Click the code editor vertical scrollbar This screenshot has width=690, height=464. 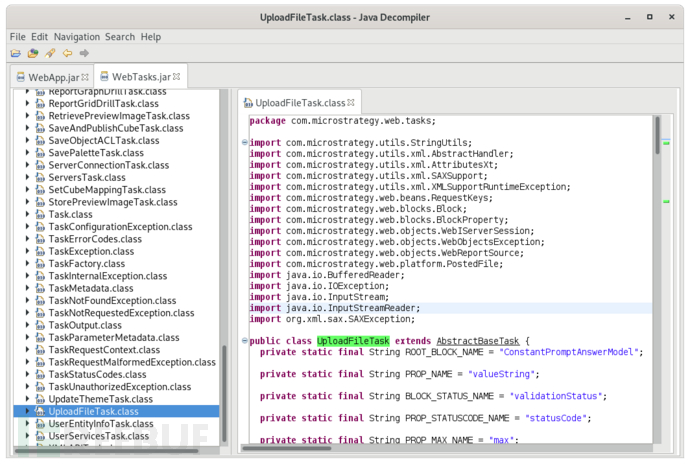[x=657, y=135]
